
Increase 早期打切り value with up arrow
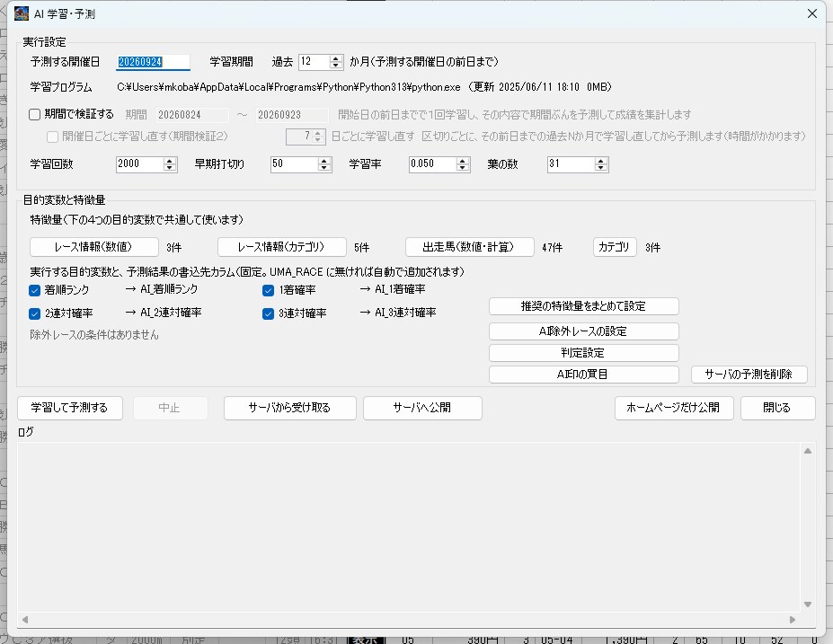[324, 161]
